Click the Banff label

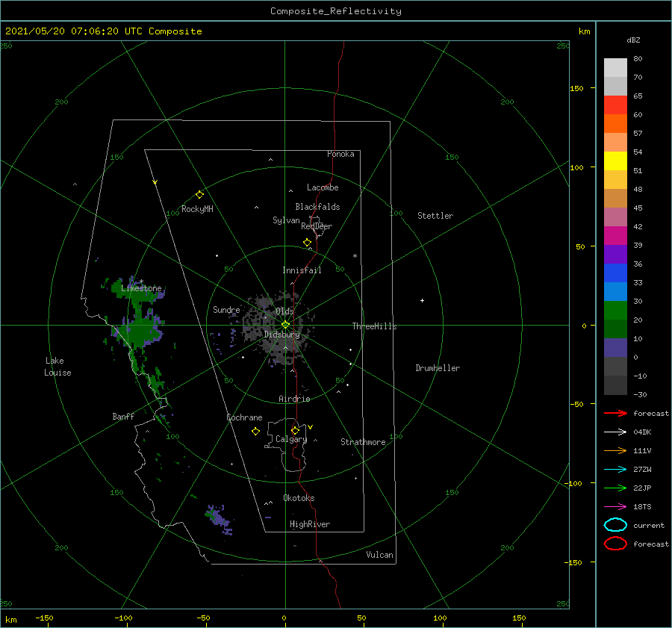[123, 416]
